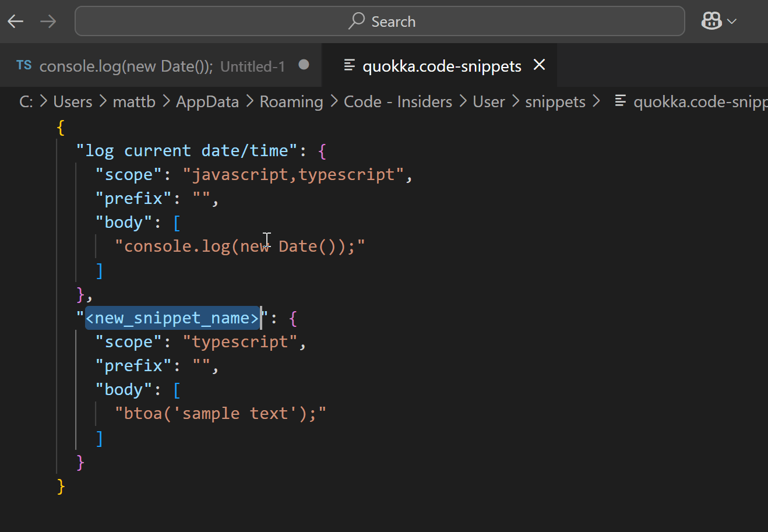
Task: Click the btoa('sample text'); body string
Action: coord(220,414)
